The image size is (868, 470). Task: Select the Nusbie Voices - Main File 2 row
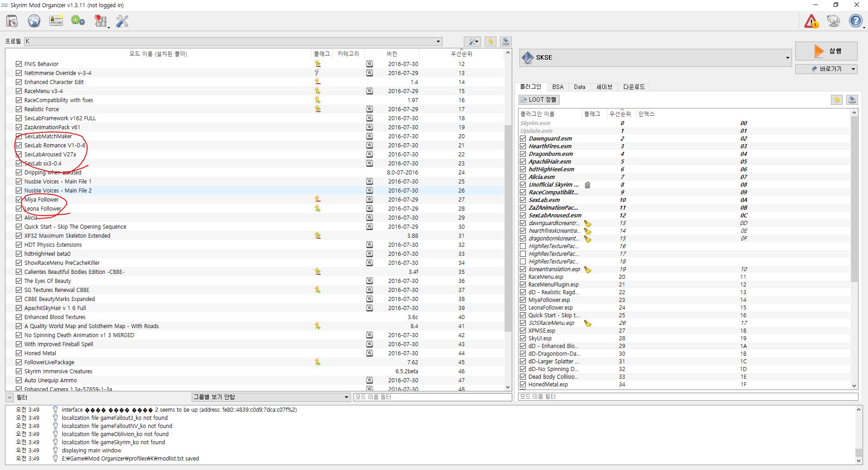[x=255, y=190]
